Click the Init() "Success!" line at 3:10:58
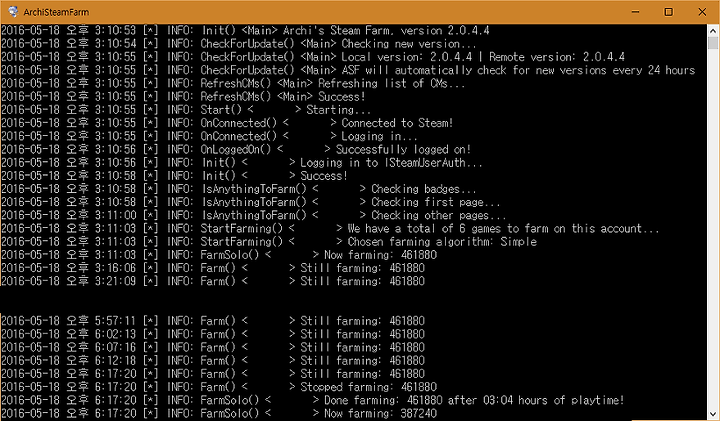720x421 pixels. click(x=174, y=176)
